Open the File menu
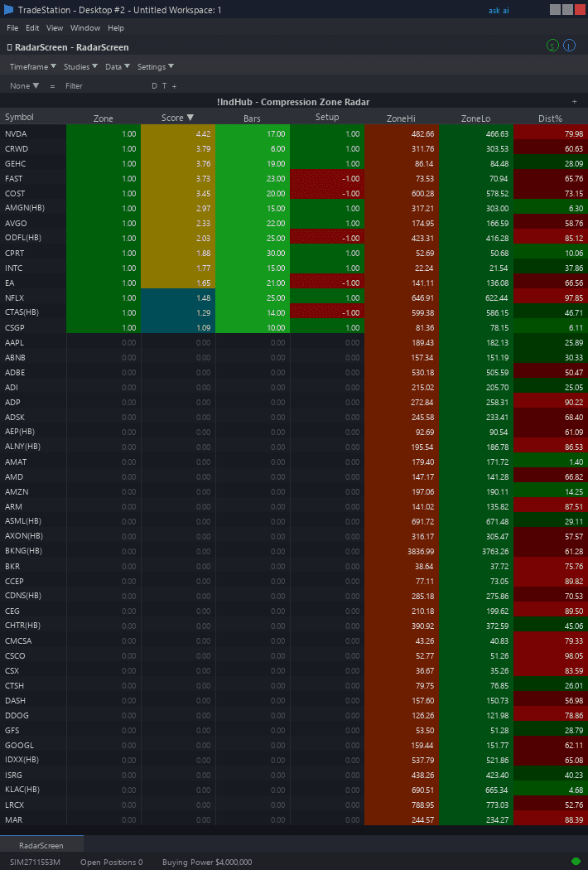 12,27
